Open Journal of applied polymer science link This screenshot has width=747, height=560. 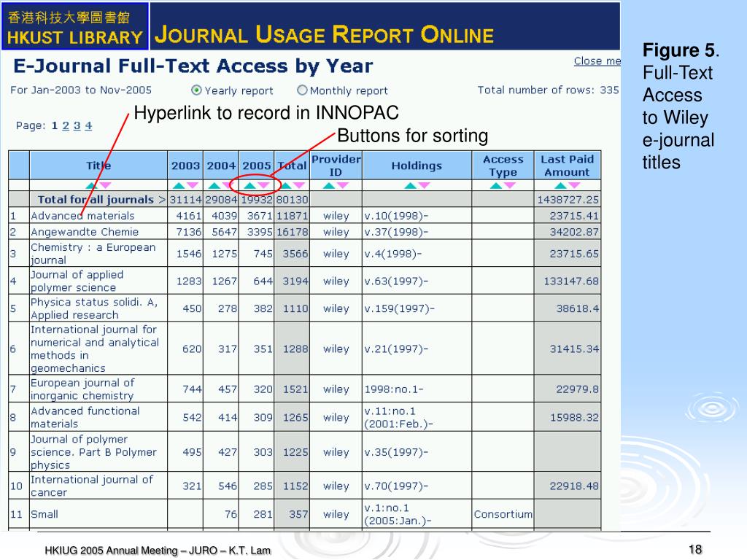click(x=77, y=281)
